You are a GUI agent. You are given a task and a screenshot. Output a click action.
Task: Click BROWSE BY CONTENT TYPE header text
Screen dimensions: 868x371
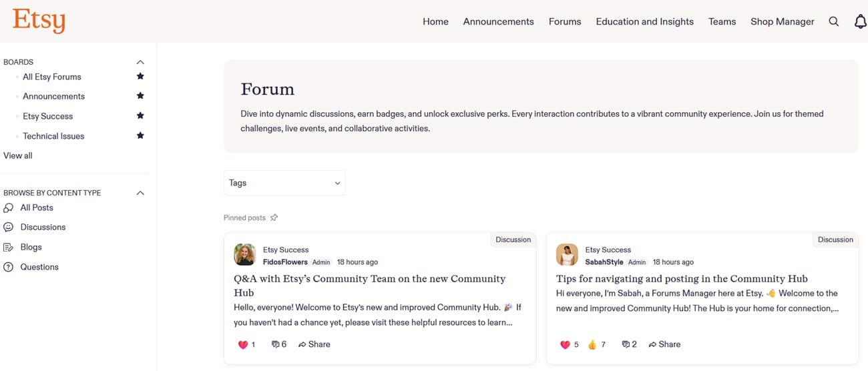[x=52, y=193]
